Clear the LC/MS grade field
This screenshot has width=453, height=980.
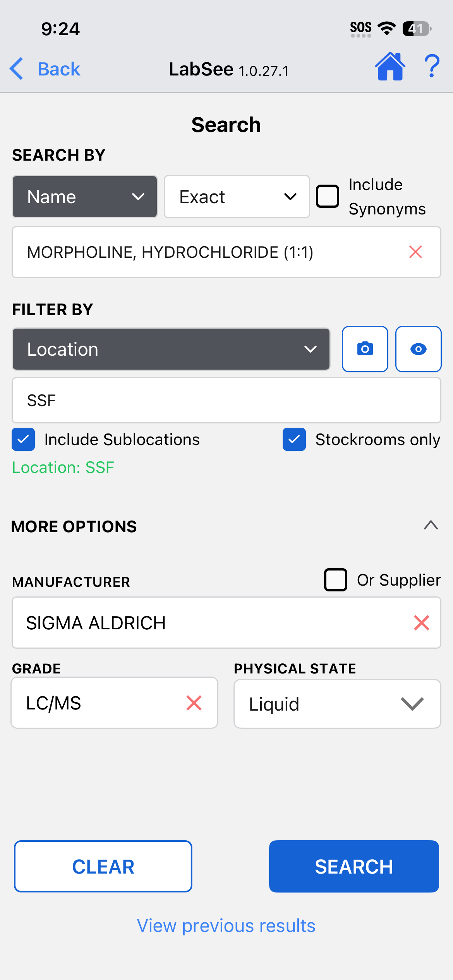[194, 703]
